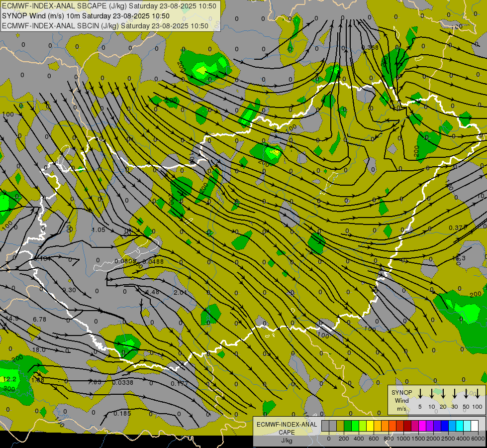Select the pure yellow CAPE legend swatch

(x=370, y=426)
